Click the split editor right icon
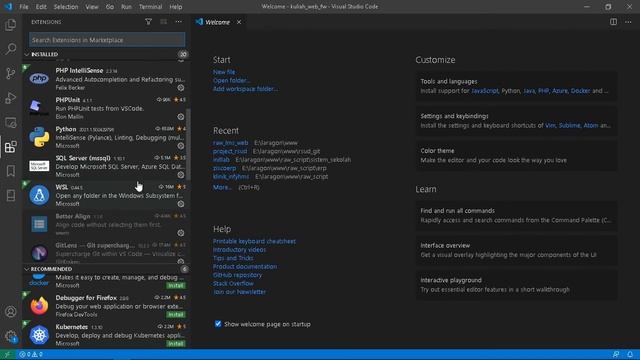 [x=613, y=22]
